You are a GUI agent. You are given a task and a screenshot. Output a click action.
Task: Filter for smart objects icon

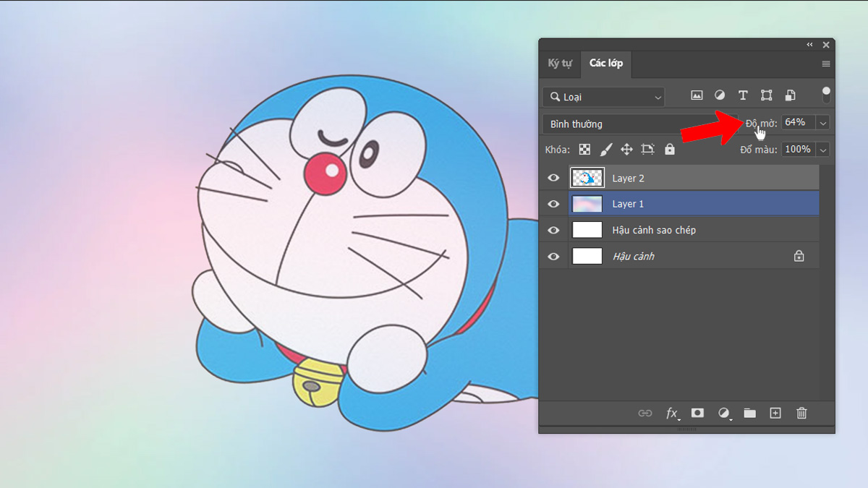pyautogui.click(x=790, y=95)
